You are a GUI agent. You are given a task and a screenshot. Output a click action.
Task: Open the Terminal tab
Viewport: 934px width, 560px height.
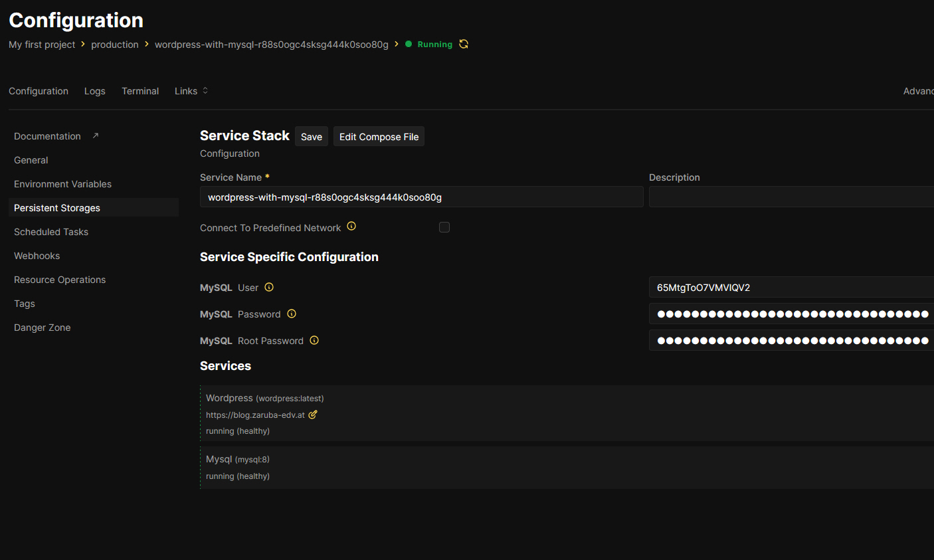[140, 91]
